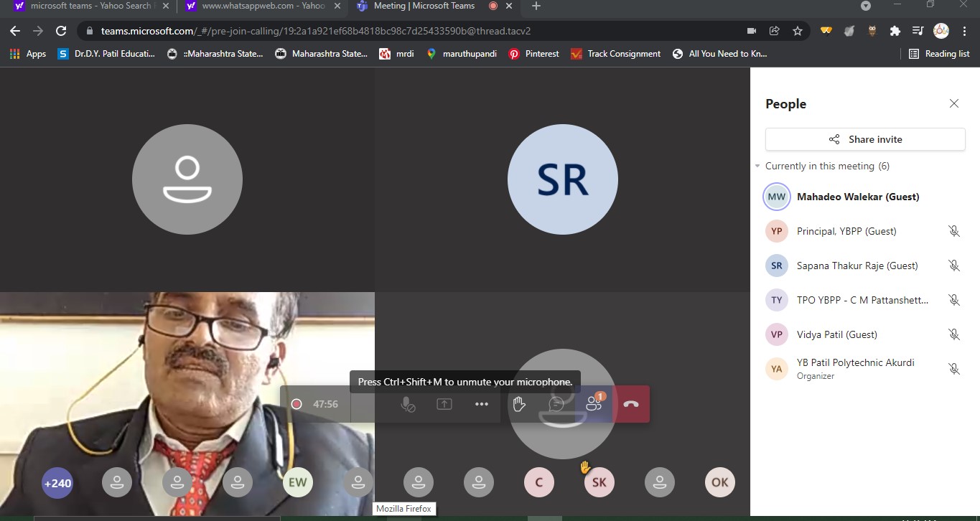Viewport: 980px width, 521px height.
Task: Open Dr.D.Y. Patil Educati... bookmark
Action: [x=106, y=54]
